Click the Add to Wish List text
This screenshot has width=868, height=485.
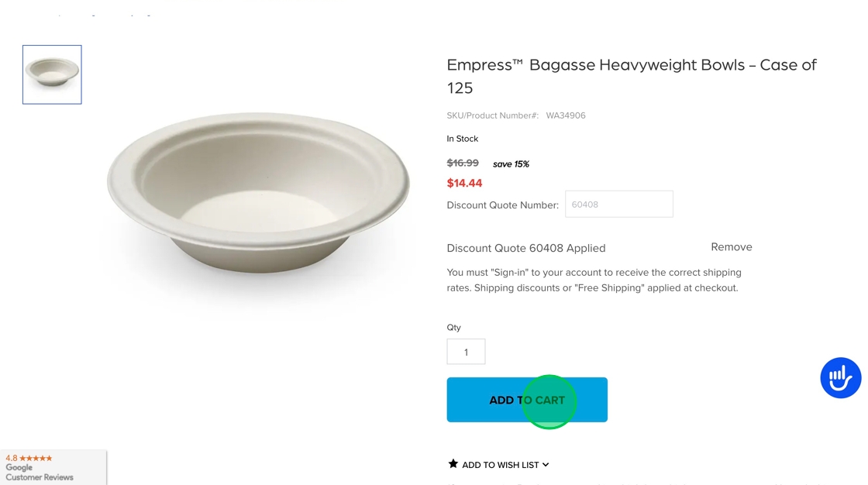tap(500, 465)
